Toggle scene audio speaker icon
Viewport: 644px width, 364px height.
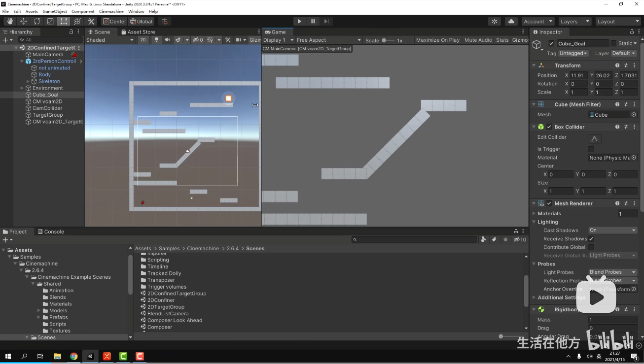click(167, 40)
